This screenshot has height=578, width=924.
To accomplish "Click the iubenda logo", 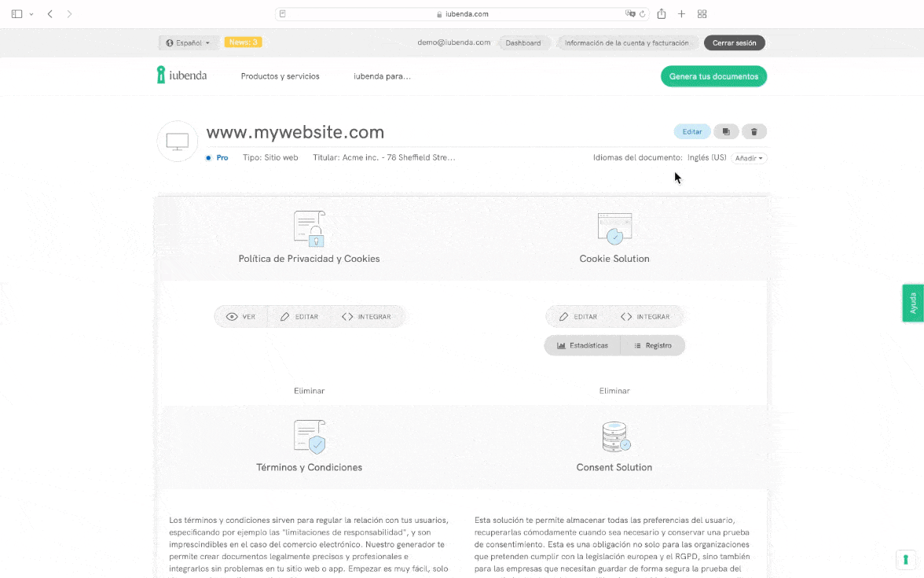I will [181, 75].
